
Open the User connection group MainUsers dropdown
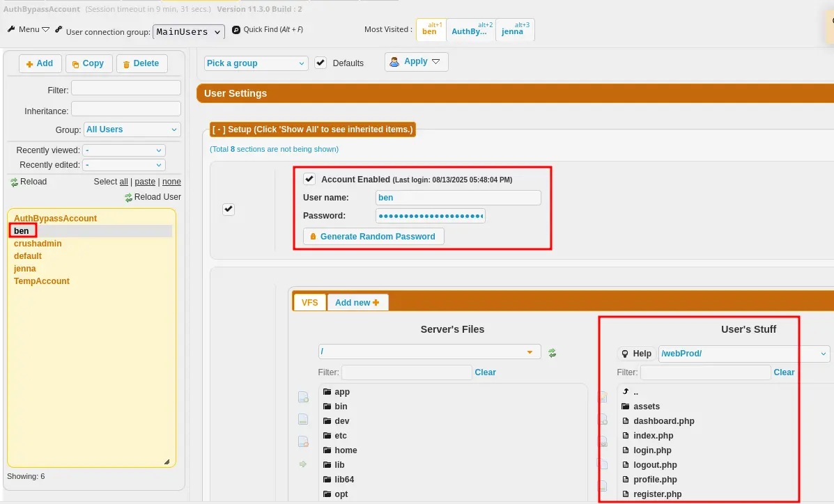click(189, 32)
